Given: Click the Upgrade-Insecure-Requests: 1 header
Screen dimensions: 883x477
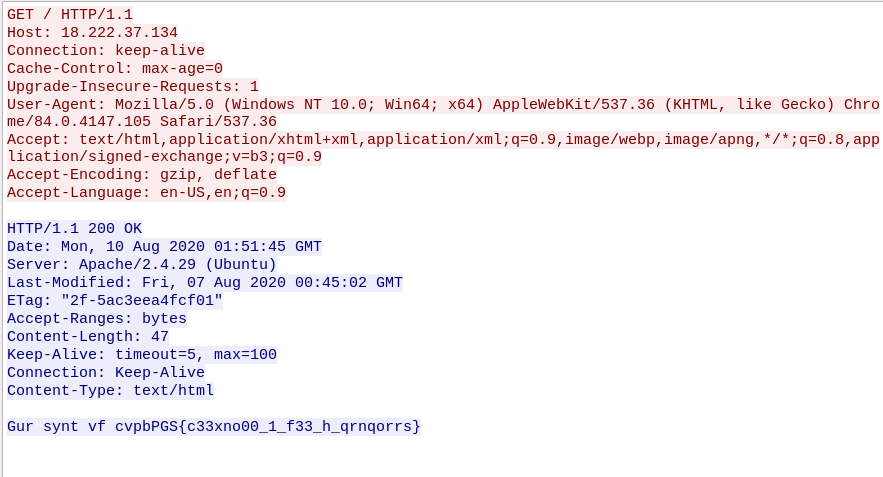Looking at the screenshot, I should 133,86.
